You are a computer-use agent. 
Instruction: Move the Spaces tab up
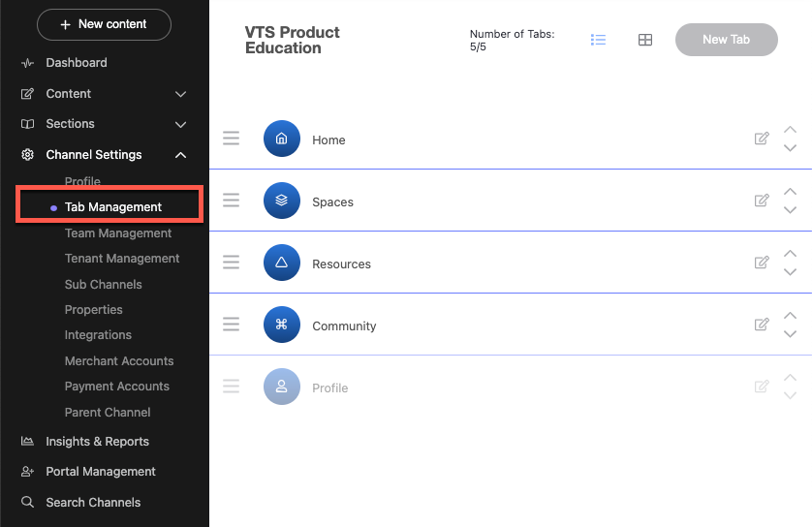[790, 192]
